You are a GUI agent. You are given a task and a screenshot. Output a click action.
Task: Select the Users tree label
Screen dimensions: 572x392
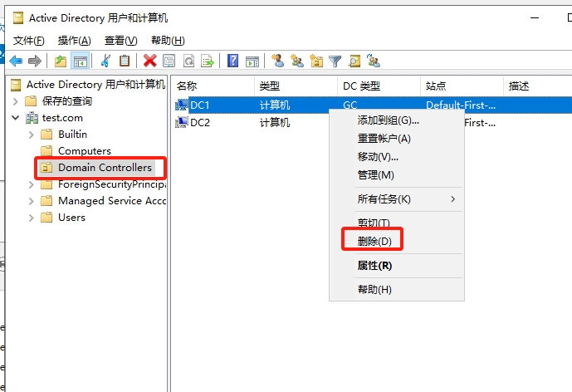pos(71,218)
